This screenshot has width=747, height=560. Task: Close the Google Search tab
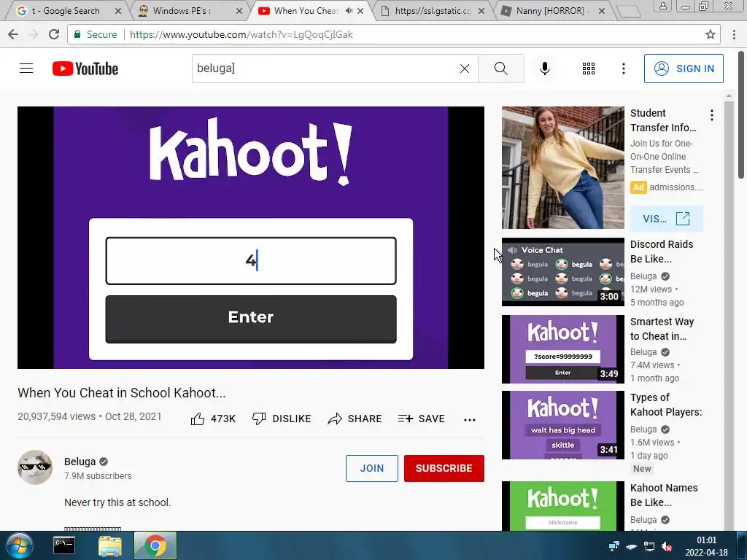(x=118, y=10)
